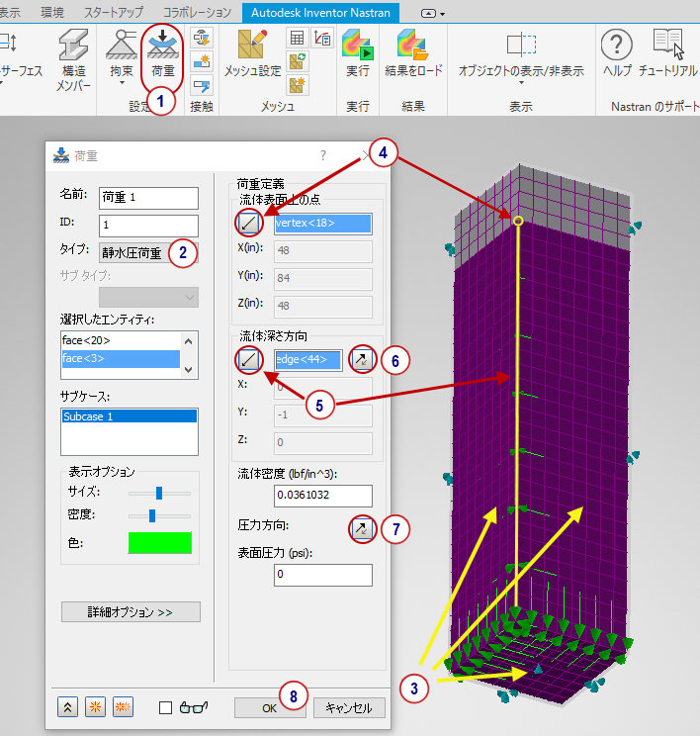
Task: Click the キャンセル button
Action: pyautogui.click(x=349, y=708)
